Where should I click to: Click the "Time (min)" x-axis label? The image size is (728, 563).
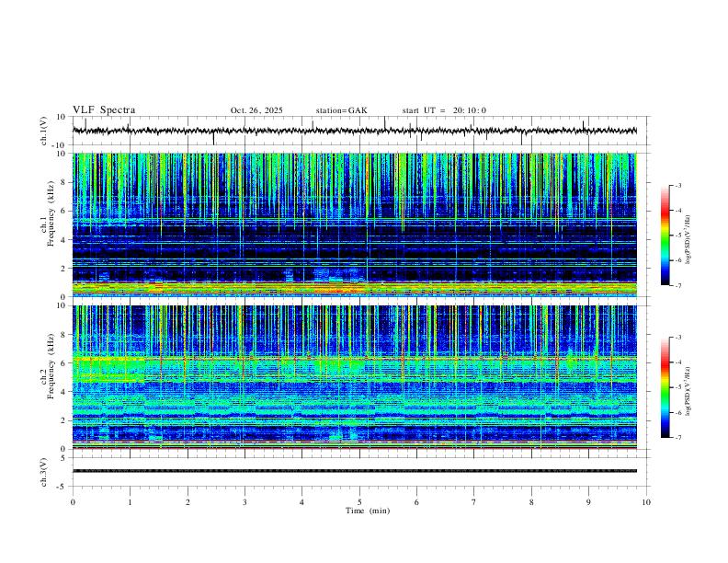368,511
